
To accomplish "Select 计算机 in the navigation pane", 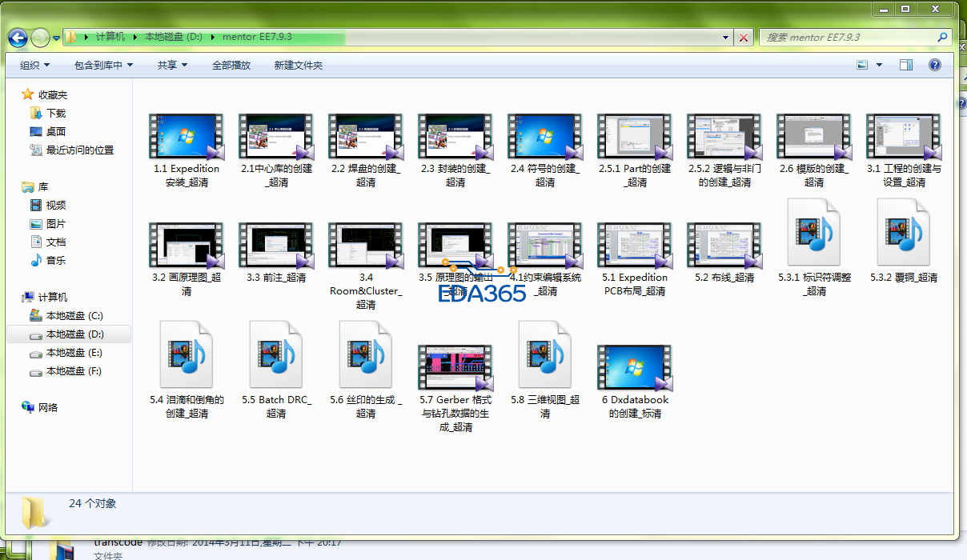I will (45, 297).
